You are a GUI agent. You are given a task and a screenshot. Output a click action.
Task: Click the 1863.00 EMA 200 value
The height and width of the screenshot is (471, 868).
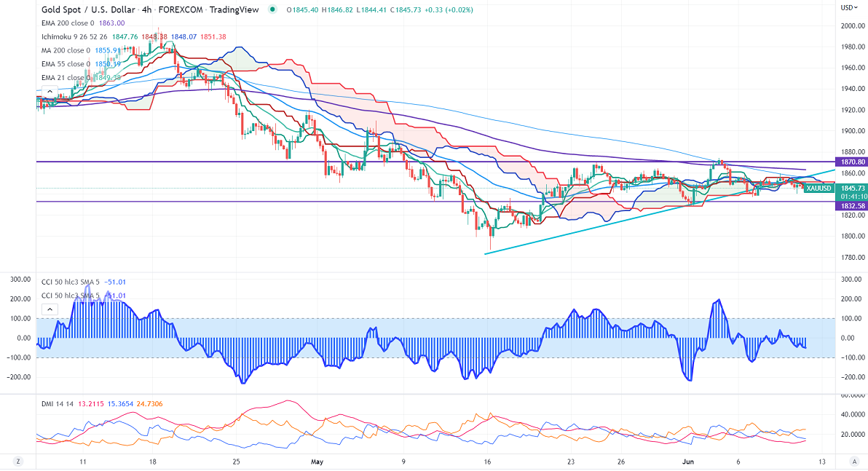pyautogui.click(x=112, y=23)
